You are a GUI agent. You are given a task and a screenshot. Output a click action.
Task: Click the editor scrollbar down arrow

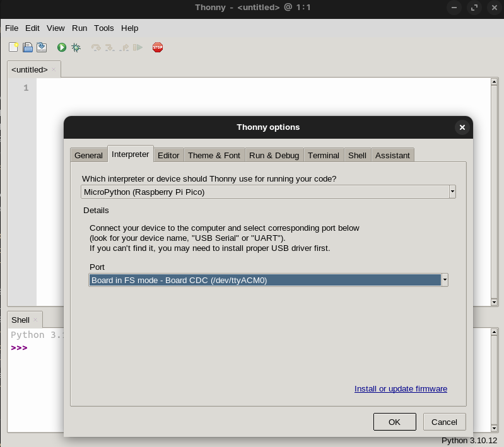pos(495,302)
